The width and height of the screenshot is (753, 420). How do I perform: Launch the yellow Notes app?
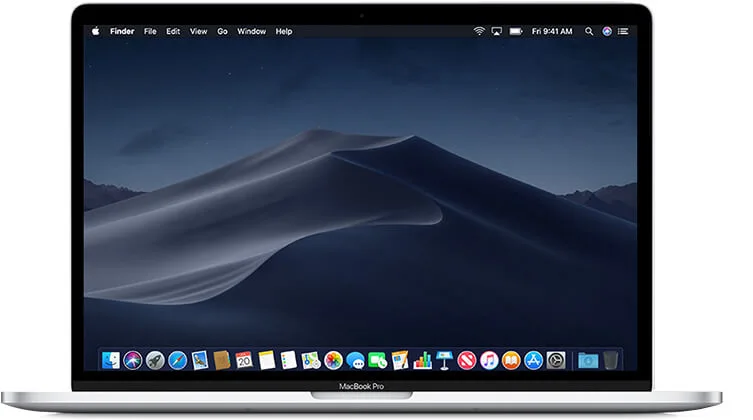267,360
